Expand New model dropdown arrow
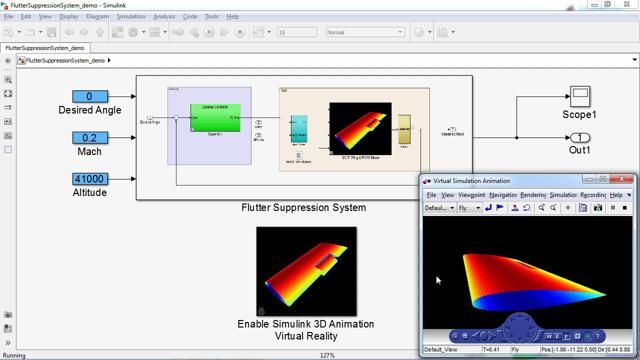 coord(19,32)
